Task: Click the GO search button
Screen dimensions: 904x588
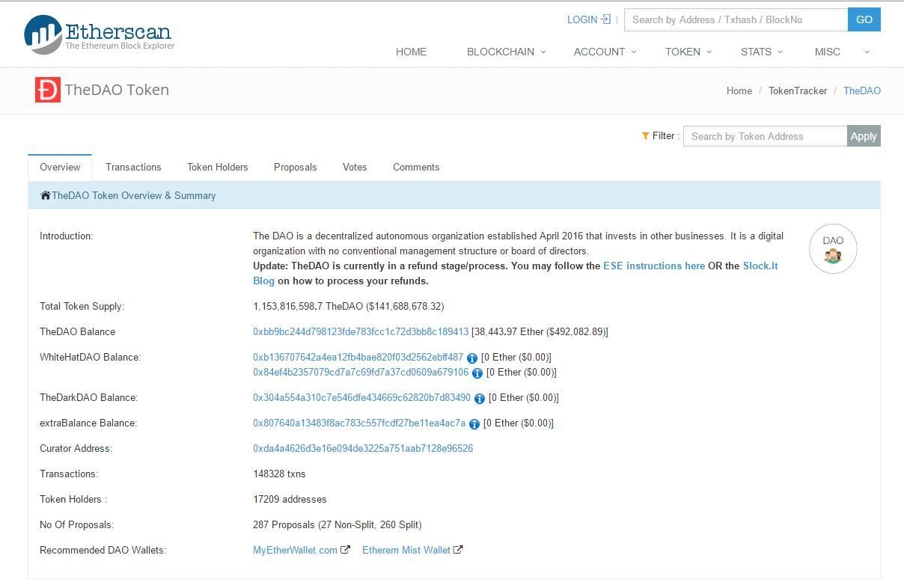Action: point(864,19)
